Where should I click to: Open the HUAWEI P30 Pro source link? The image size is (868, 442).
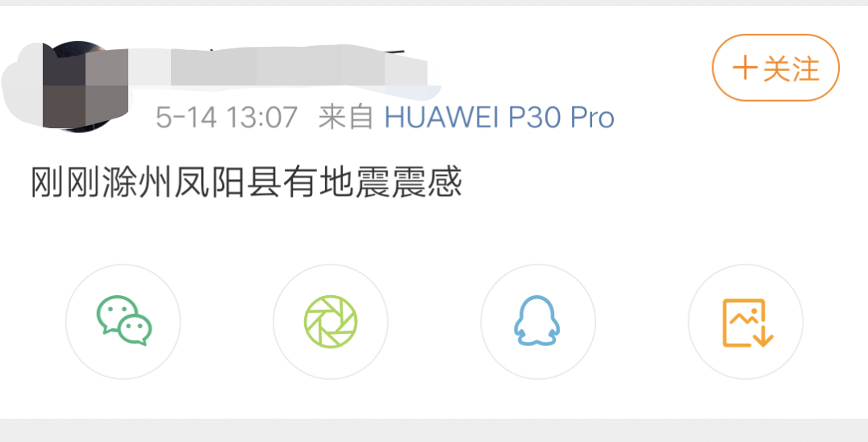pos(499,117)
